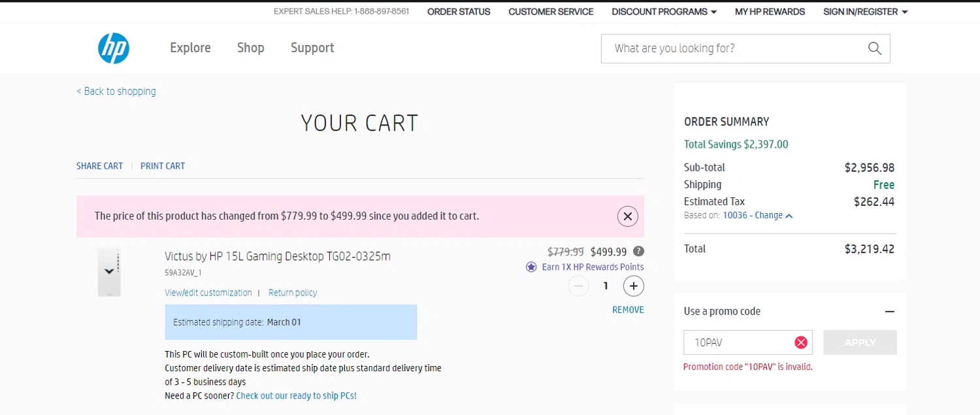The width and height of the screenshot is (980, 415).
Task: Click the Victus by HP 15L product title
Action: click(278, 256)
